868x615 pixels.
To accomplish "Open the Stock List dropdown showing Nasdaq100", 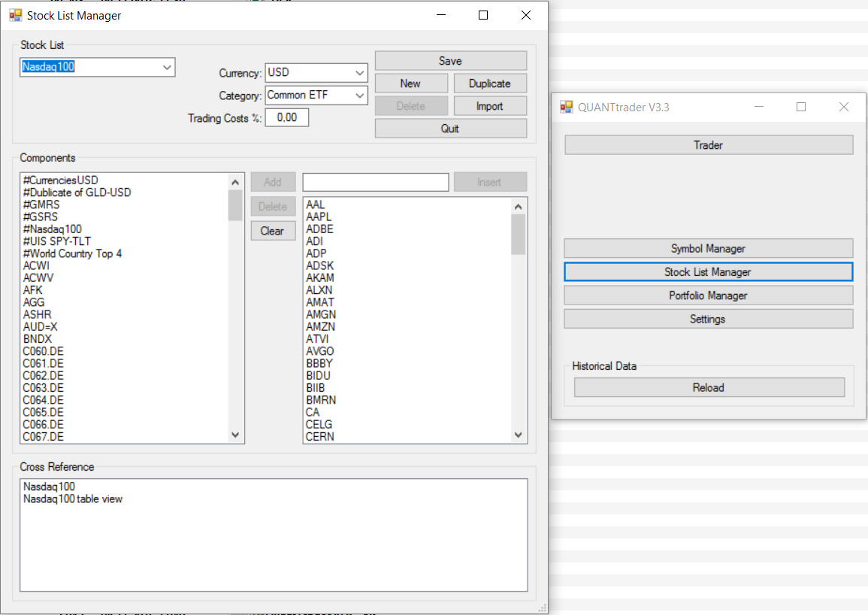I will click(167, 67).
